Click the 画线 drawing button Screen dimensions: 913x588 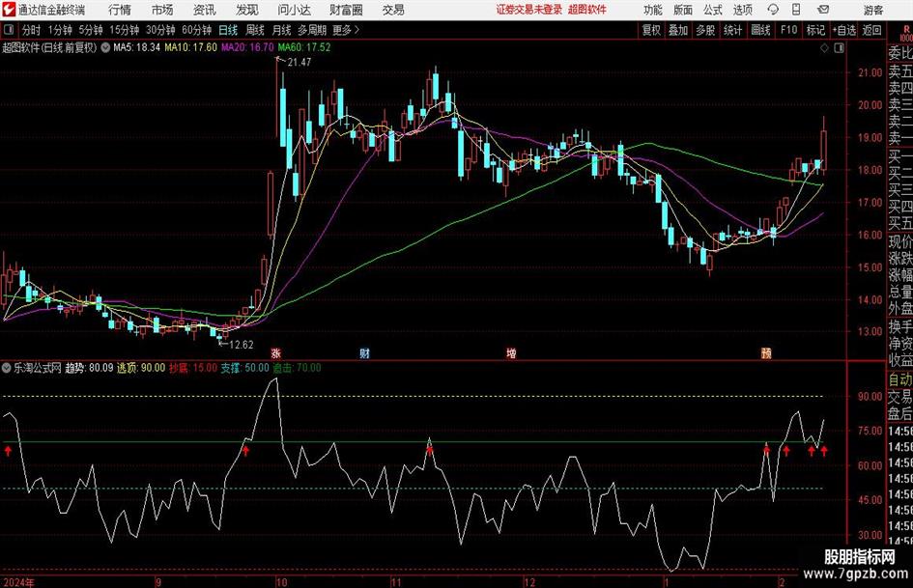(x=760, y=30)
